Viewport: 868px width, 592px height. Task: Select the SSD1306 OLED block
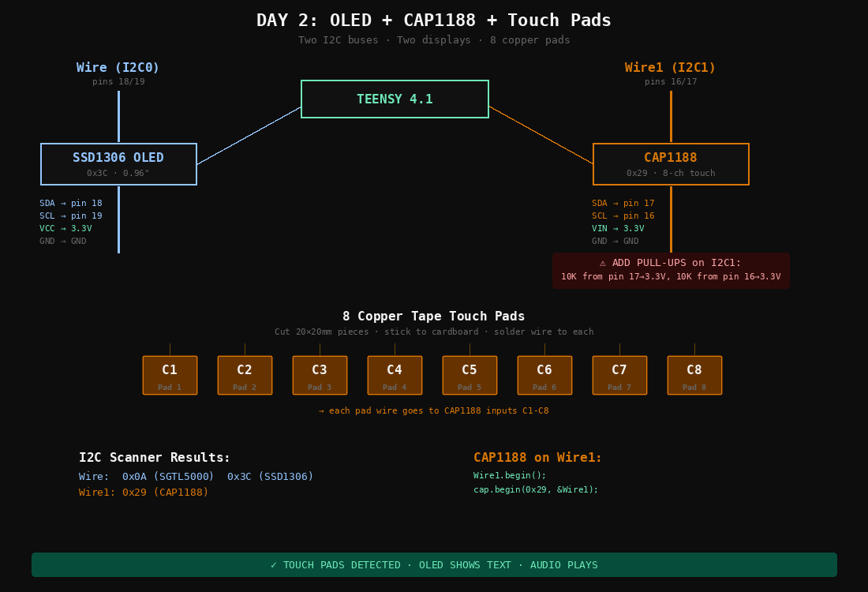(118, 164)
